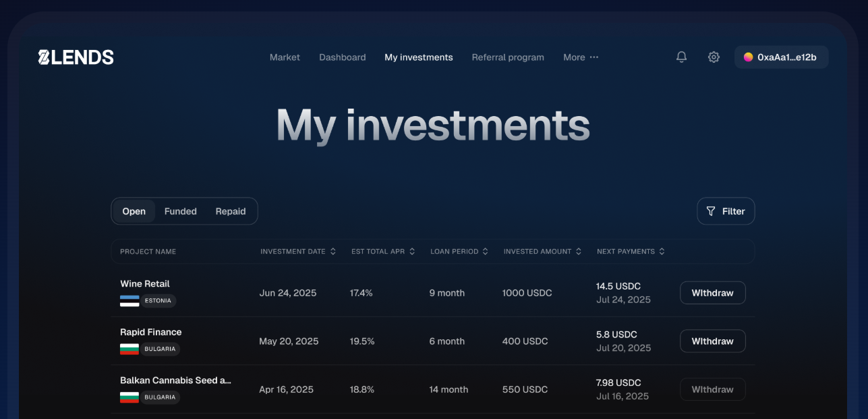Sort by Investment Date column
Image resolution: width=868 pixels, height=419 pixels.
pyautogui.click(x=334, y=251)
